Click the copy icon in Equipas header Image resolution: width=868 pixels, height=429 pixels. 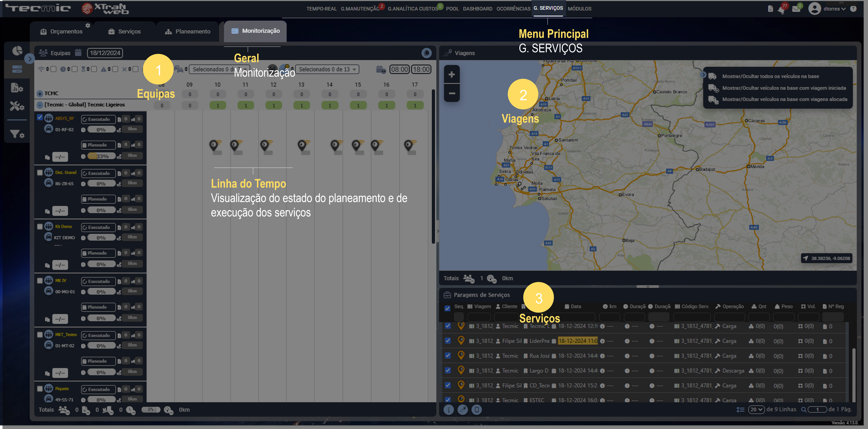[x=427, y=53]
